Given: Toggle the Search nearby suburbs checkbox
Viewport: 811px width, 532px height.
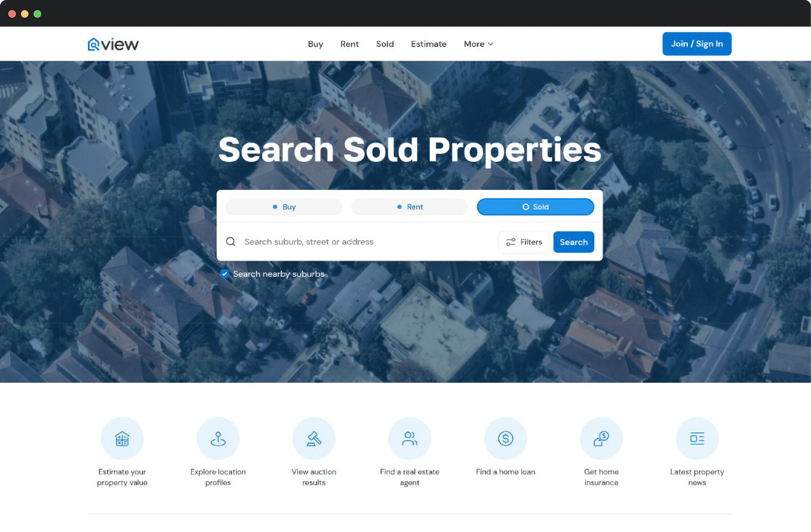Looking at the screenshot, I should pyautogui.click(x=225, y=274).
